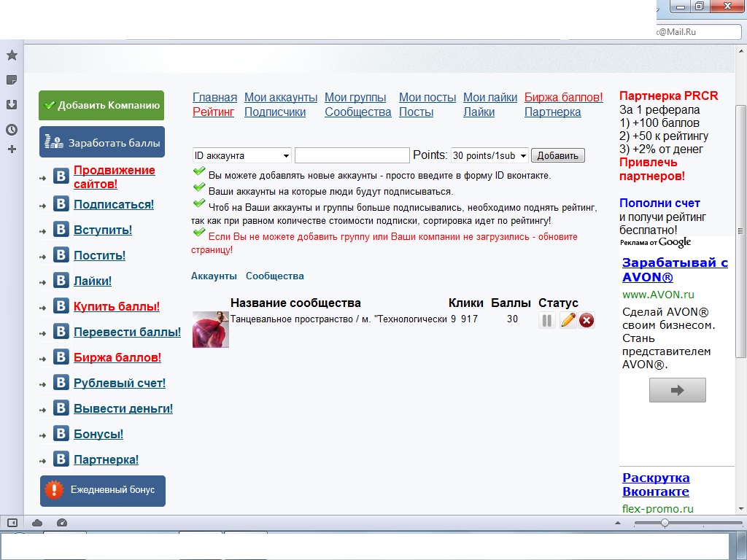747x560 pixels.
Task: Open the Рейтинг link
Action: point(213,112)
